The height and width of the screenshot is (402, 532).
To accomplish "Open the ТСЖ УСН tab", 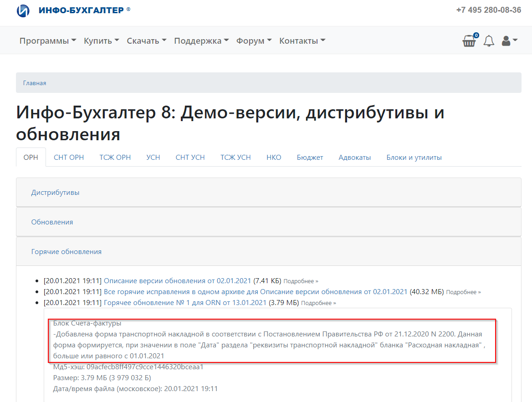I will 235,158.
